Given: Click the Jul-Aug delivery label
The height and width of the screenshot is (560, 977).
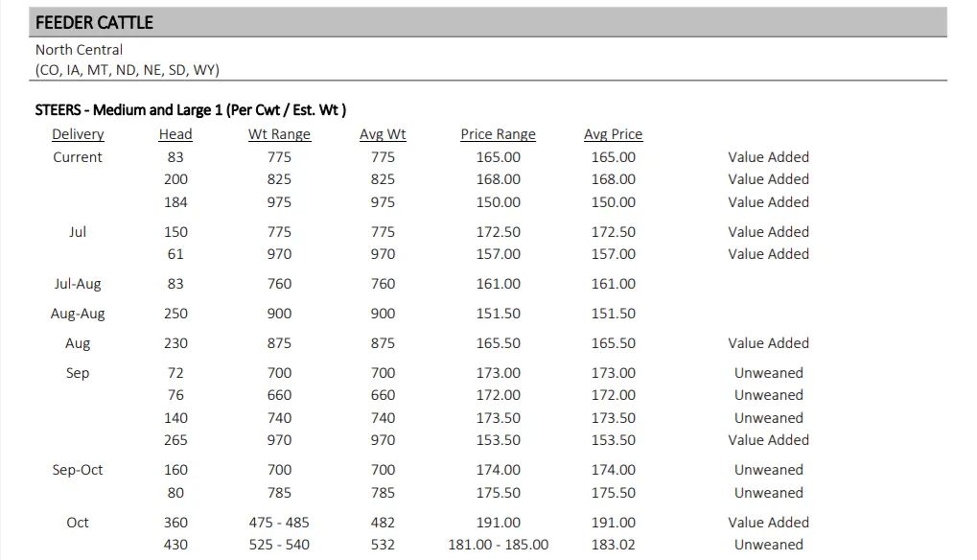Looking at the screenshot, I should pyautogui.click(x=78, y=284).
